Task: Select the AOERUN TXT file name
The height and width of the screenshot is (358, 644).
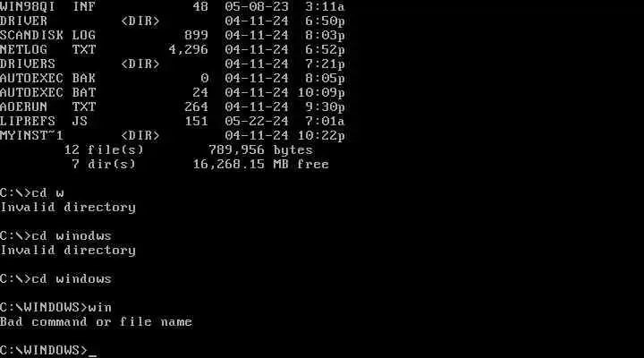Action: pos(47,107)
